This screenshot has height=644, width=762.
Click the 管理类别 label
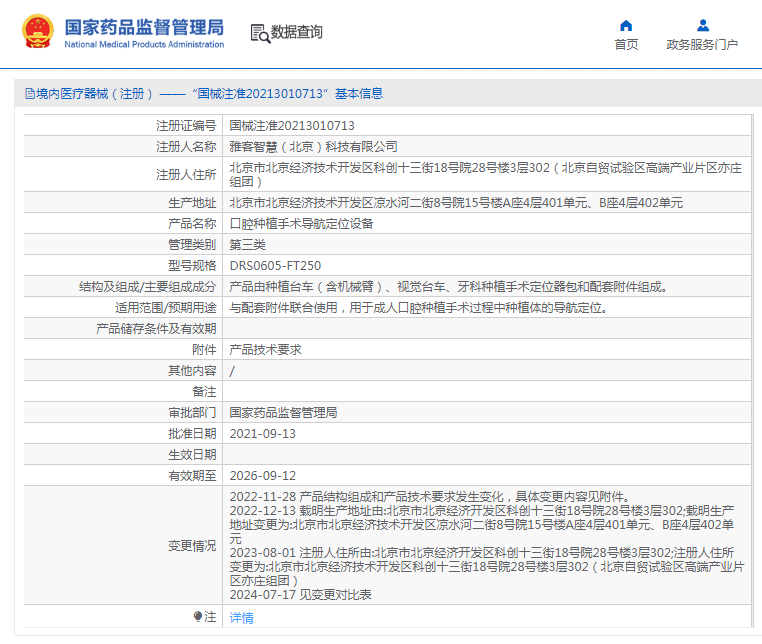[192, 244]
